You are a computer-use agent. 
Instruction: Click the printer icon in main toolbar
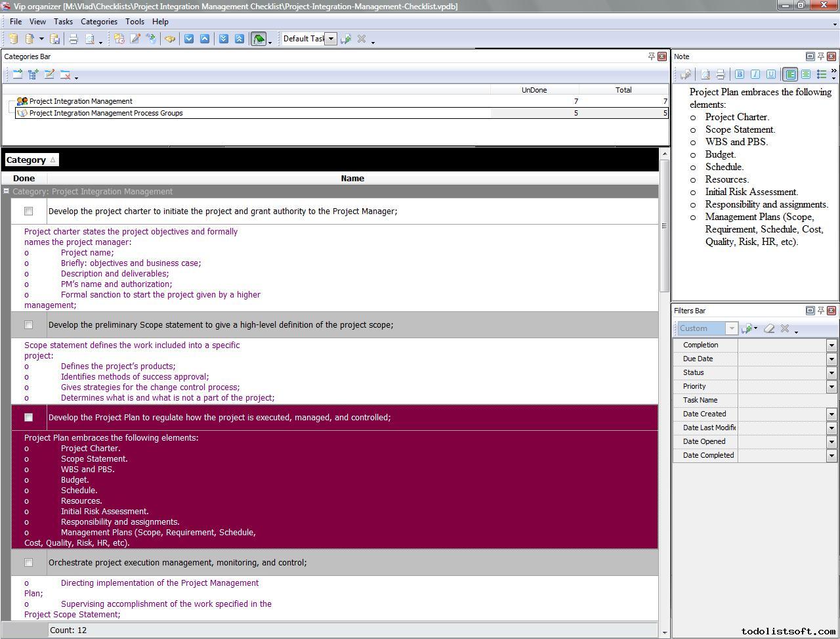coord(73,39)
